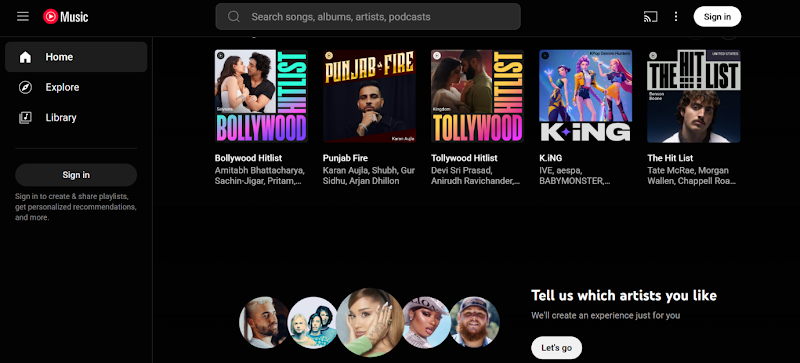Click the search magnifier icon
Viewport: 800px width, 363px height.
(234, 17)
